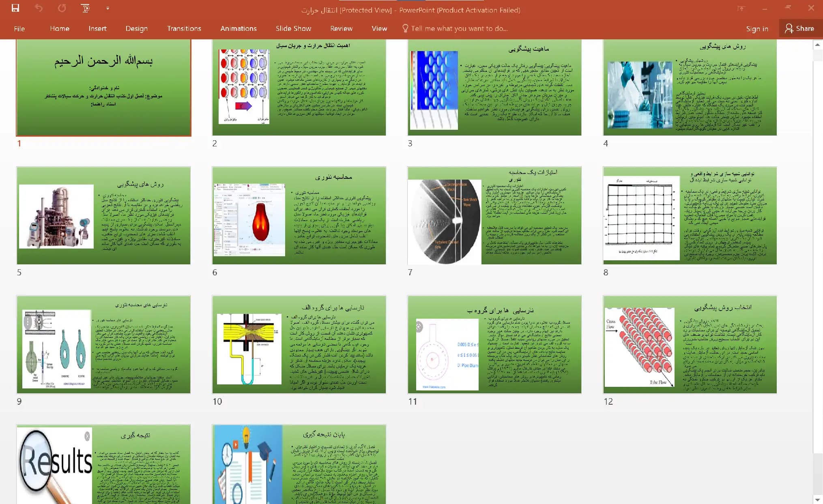Go to the Transitions tab
Viewport: 823px width, 504px height.
click(184, 28)
